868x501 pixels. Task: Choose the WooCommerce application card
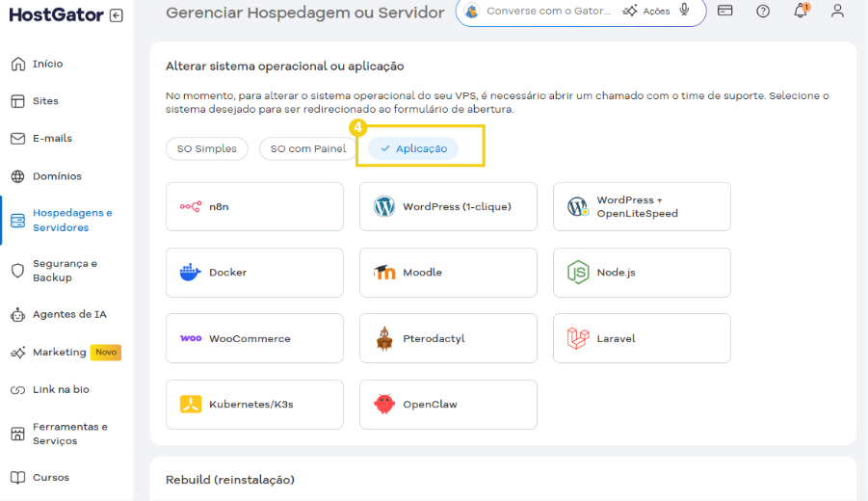[x=254, y=338]
